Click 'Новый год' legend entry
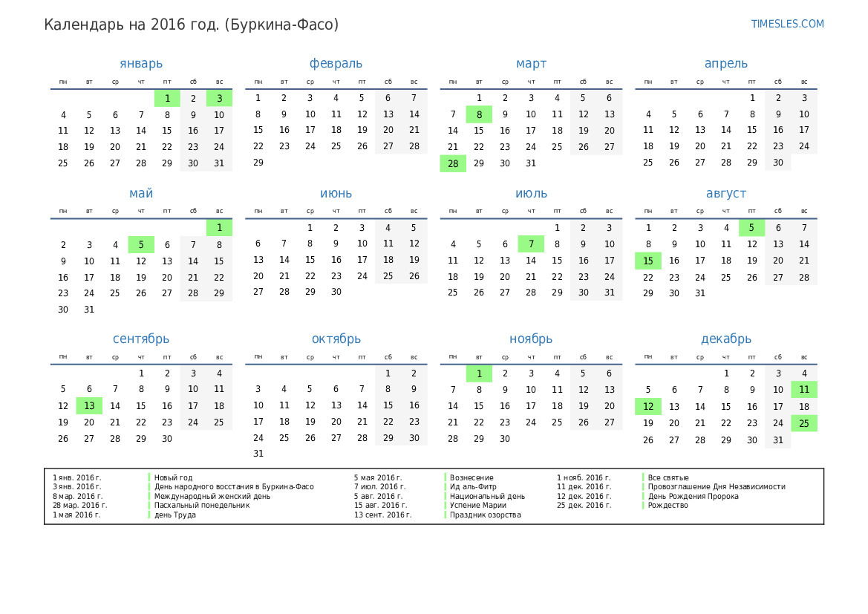Viewport: 868px width, 614px height. click(x=173, y=477)
